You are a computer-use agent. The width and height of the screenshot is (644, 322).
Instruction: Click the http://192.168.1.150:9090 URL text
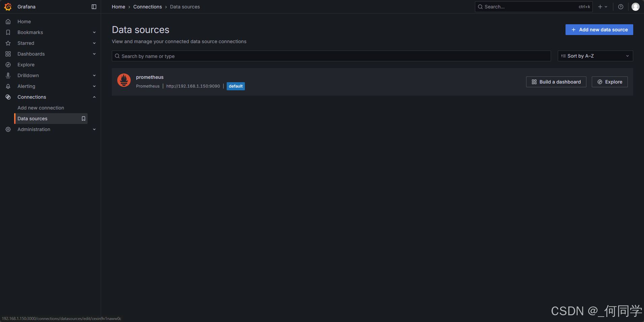point(193,86)
